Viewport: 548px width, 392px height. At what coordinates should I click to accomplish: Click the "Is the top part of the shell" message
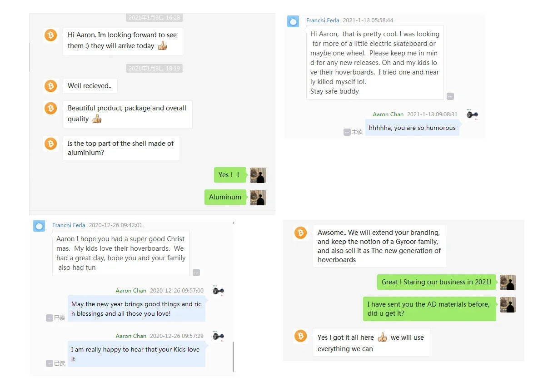[121, 148]
